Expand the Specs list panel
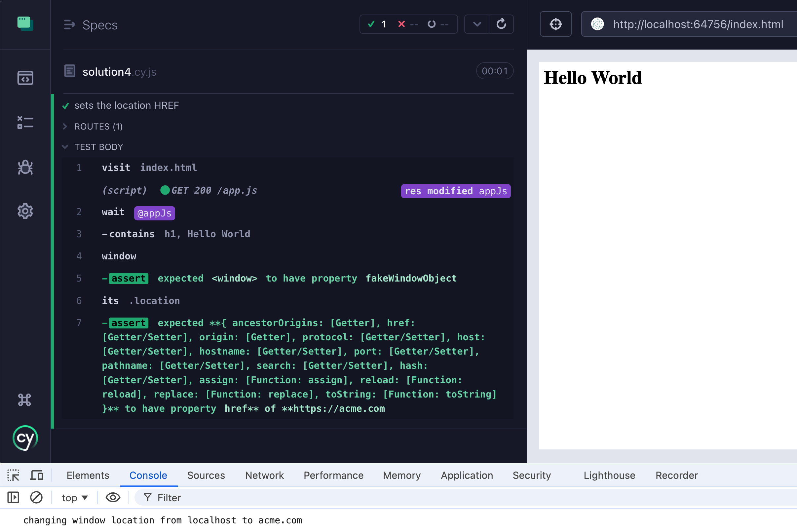The height and width of the screenshot is (532, 797). point(69,25)
